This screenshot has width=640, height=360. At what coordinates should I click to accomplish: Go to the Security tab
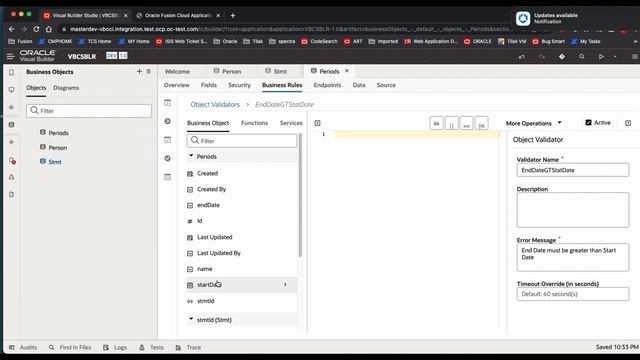[239, 85]
